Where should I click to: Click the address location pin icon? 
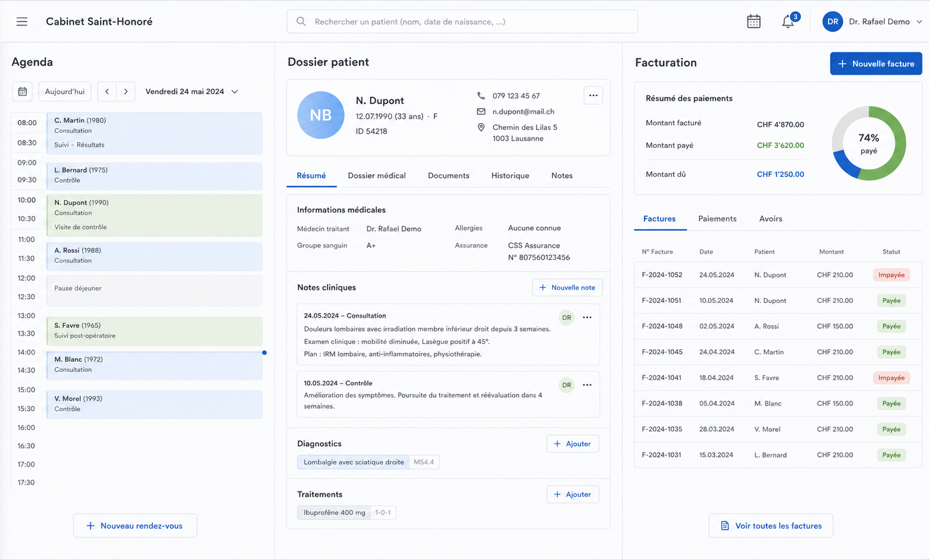[x=481, y=127]
